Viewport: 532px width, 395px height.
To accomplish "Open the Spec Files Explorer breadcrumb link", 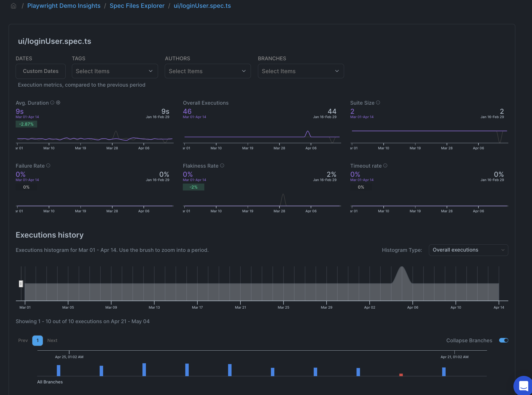I will [137, 6].
